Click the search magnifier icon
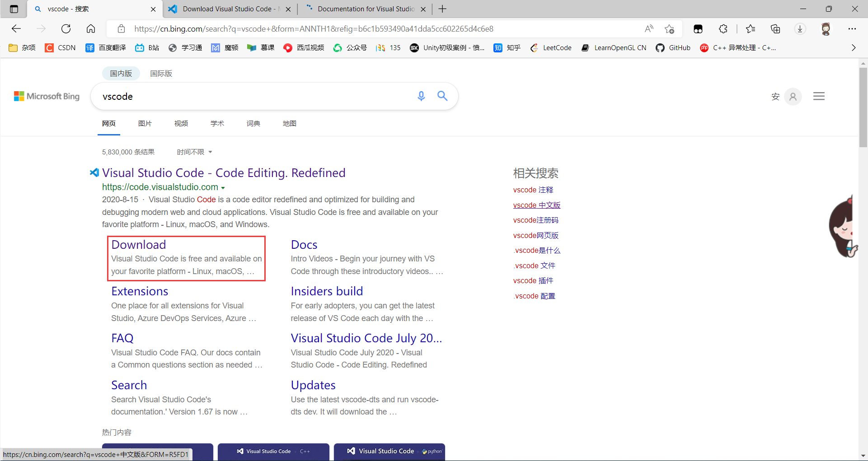 click(x=442, y=96)
